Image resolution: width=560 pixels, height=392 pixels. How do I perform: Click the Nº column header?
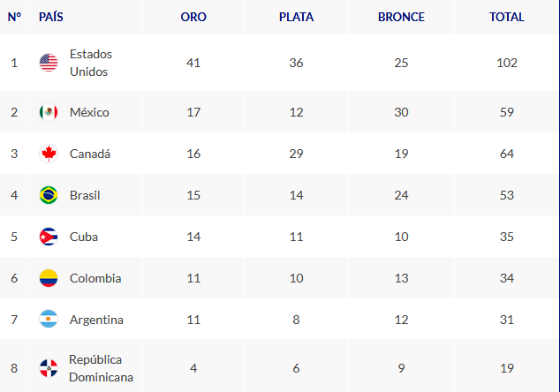tap(14, 17)
